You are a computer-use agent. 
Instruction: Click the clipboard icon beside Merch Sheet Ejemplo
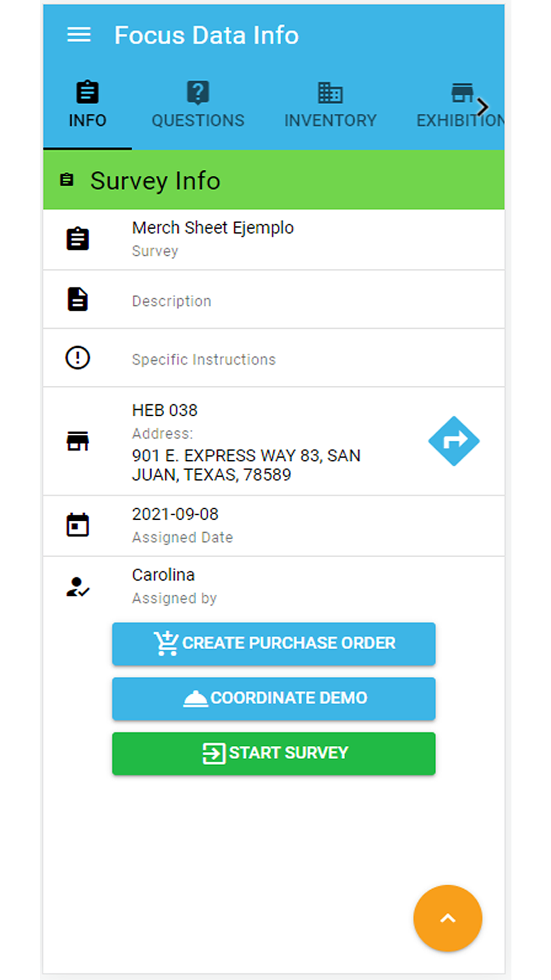(x=78, y=239)
